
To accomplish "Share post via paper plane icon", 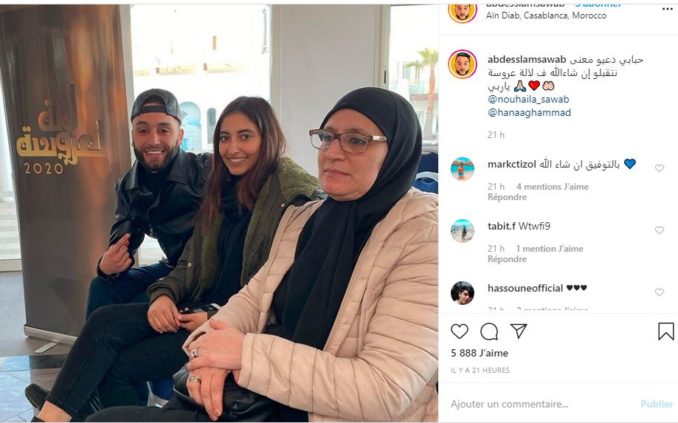I will click(518, 331).
